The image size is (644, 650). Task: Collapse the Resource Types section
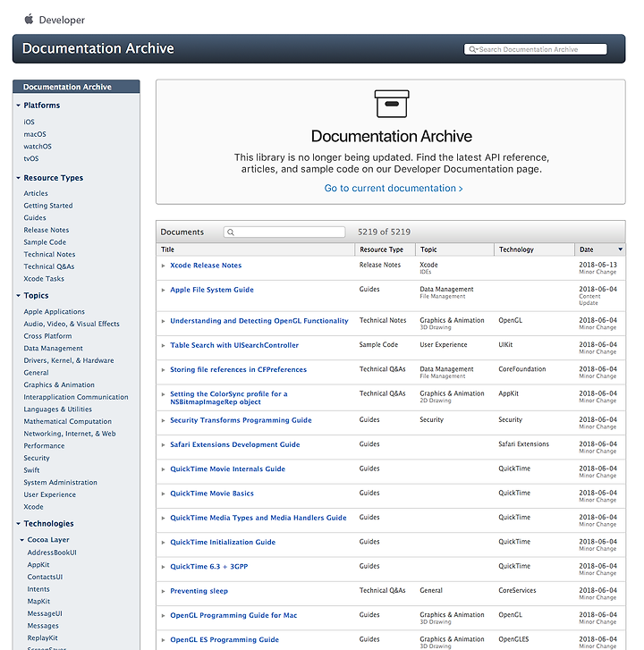(x=18, y=178)
